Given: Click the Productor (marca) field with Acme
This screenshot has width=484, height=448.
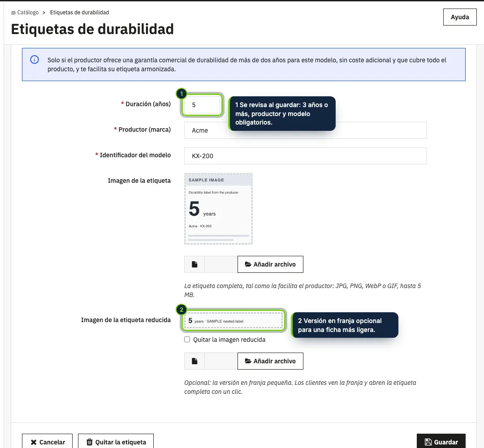Looking at the screenshot, I should click(x=305, y=130).
